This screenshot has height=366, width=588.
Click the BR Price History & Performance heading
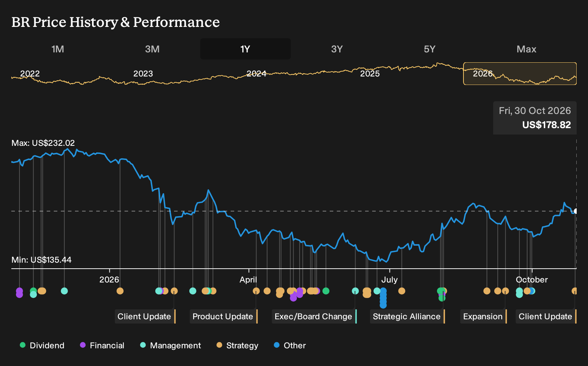pyautogui.click(x=116, y=22)
